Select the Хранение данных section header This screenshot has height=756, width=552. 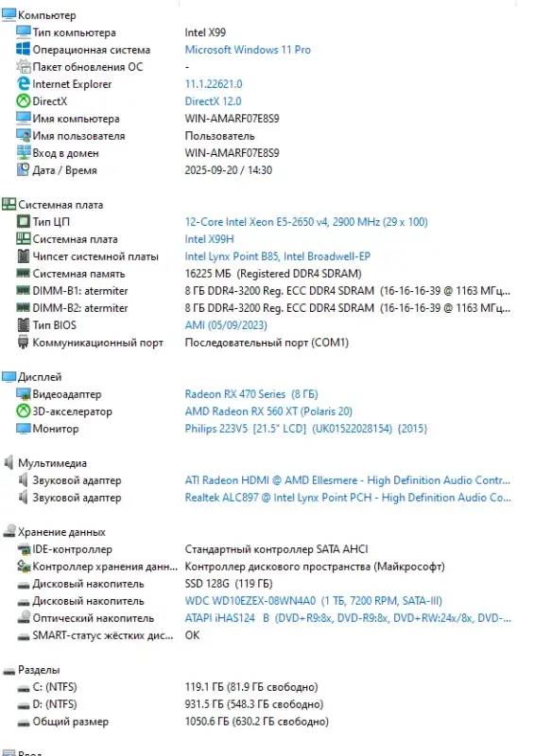54,532
